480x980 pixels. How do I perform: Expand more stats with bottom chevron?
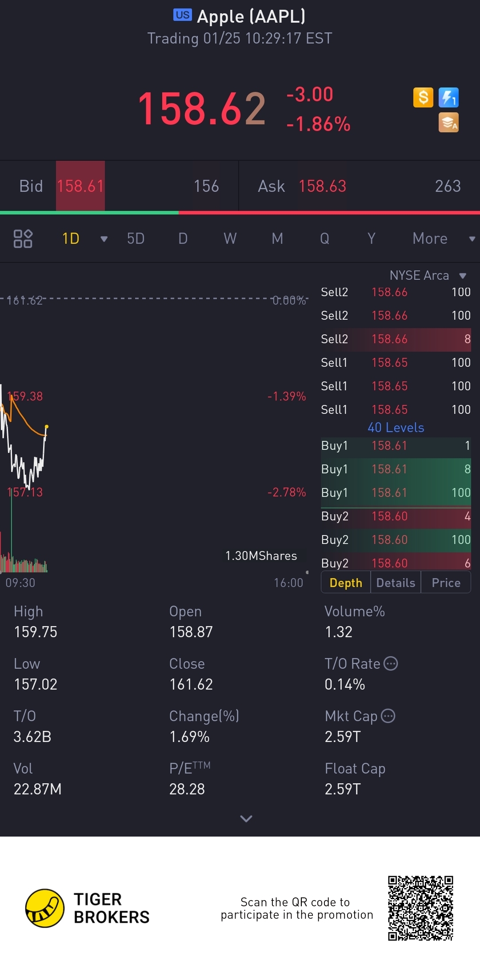(246, 818)
